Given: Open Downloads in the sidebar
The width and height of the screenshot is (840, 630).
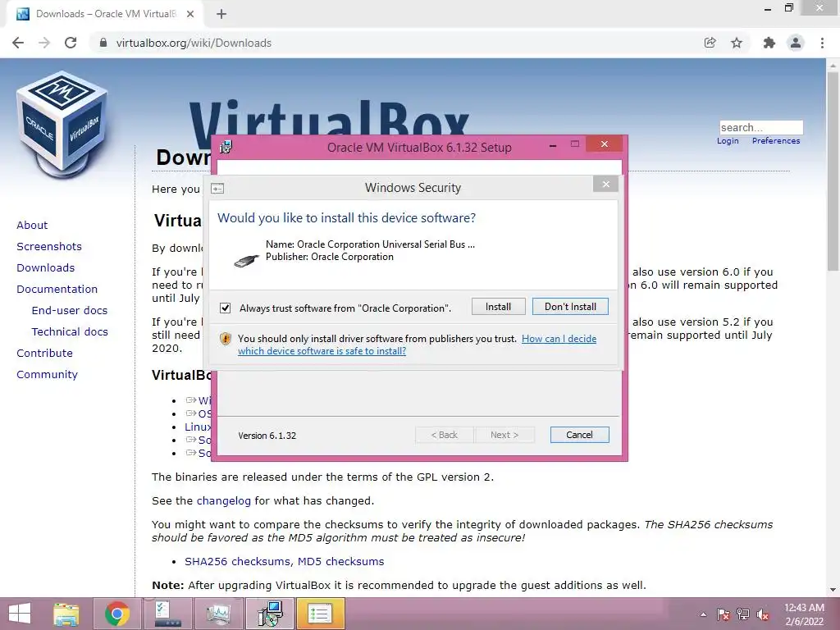Looking at the screenshot, I should (46, 268).
